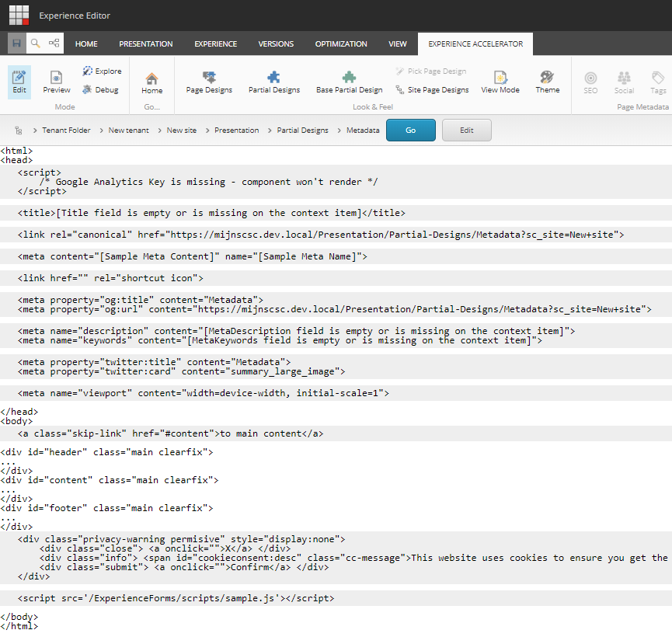
Task: Expand chevron before Partial Designs breadcrumb
Action: (270, 131)
